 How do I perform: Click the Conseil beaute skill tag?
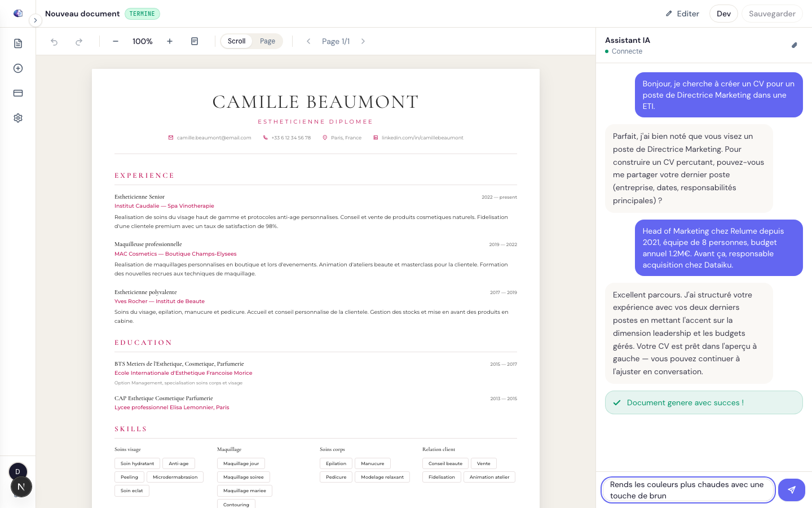point(445,463)
